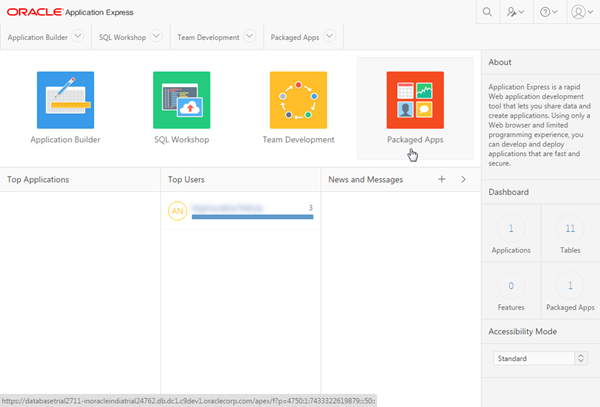Click the About heading
600x407 pixels.
click(500, 62)
